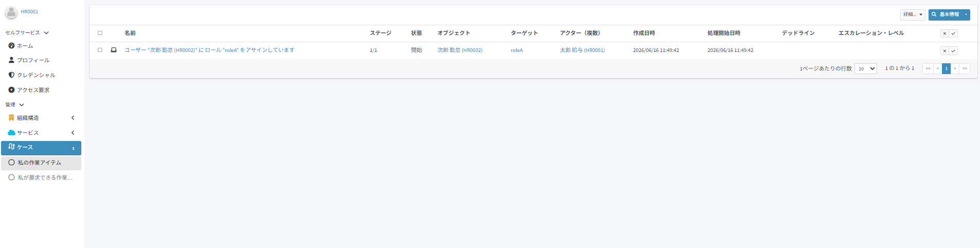The height and width of the screenshot is (248, 980).
Task: Approve the roleA assignment with the check icon
Action: [x=953, y=51]
